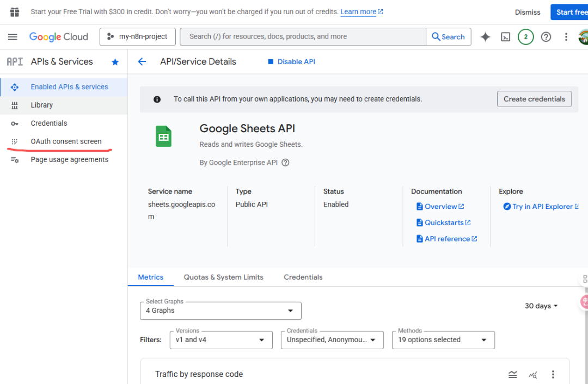The image size is (588, 384).
Task: Expand the Versions filter dropdown
Action: 220,340
